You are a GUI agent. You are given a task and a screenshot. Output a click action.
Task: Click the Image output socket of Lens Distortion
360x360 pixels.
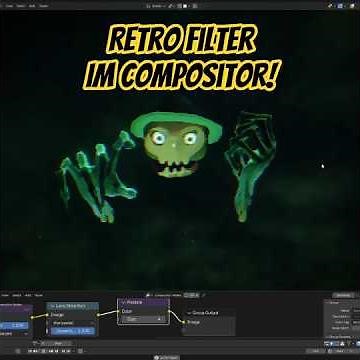coord(98,315)
